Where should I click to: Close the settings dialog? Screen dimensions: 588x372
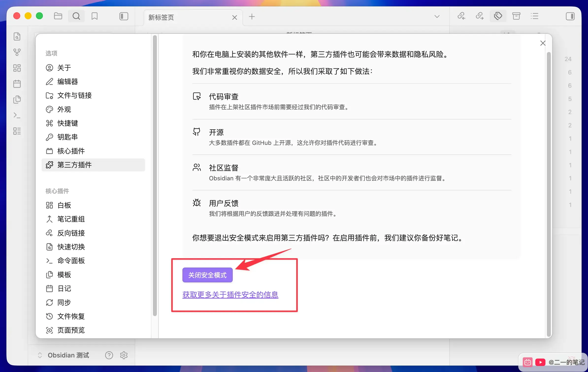543,43
